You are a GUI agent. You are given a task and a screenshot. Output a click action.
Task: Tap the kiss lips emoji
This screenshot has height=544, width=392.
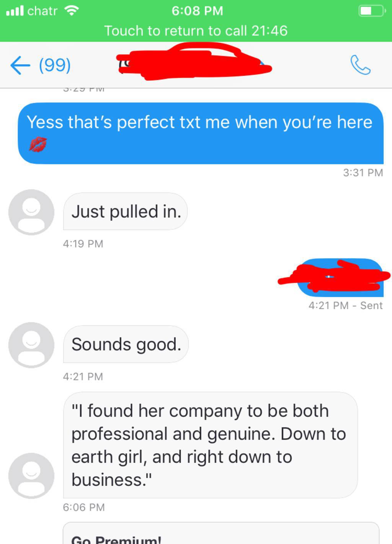tap(38, 145)
